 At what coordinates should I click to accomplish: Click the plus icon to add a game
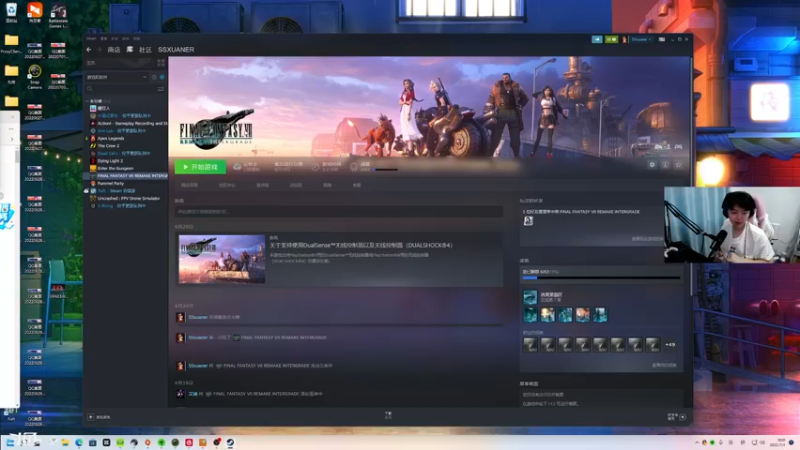pyautogui.click(x=90, y=417)
